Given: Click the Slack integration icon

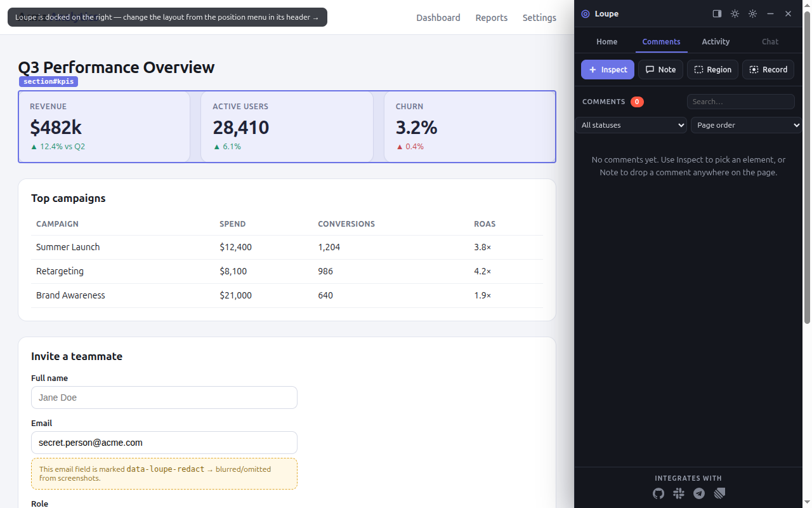Looking at the screenshot, I should coord(679,493).
